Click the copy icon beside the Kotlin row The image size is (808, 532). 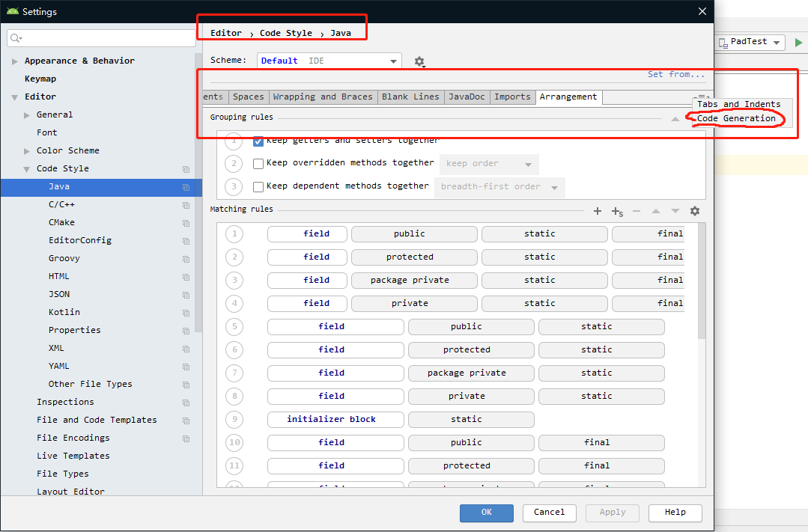pyautogui.click(x=186, y=313)
